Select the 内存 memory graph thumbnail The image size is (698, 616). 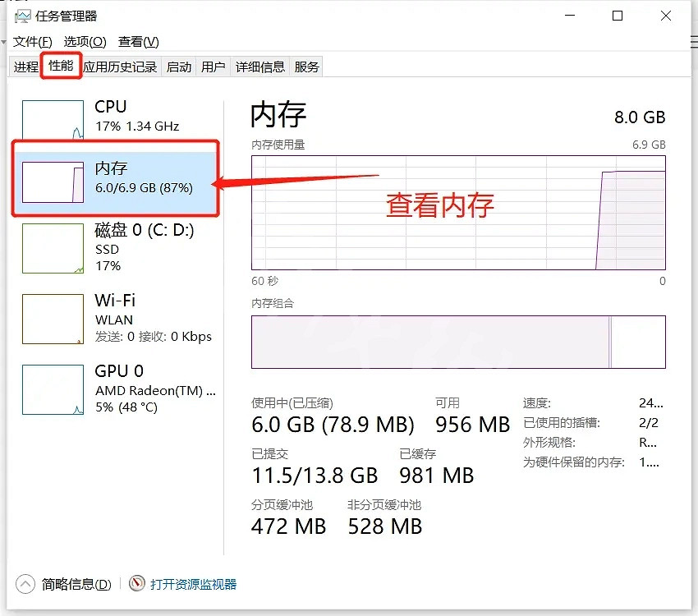click(x=53, y=182)
